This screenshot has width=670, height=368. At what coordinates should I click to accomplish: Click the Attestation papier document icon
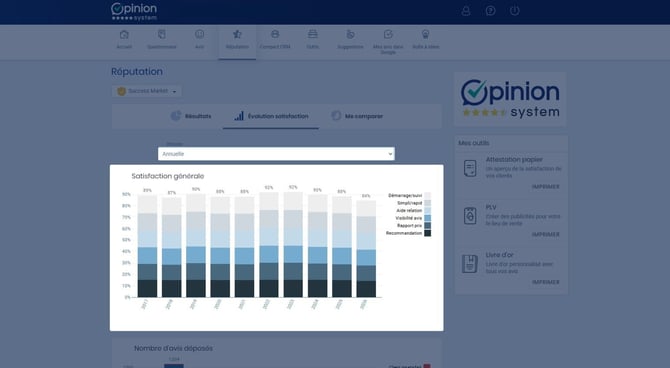(470, 168)
